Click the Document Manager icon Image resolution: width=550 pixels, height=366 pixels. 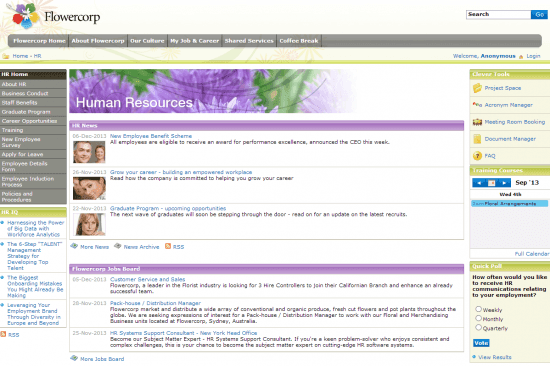point(477,139)
